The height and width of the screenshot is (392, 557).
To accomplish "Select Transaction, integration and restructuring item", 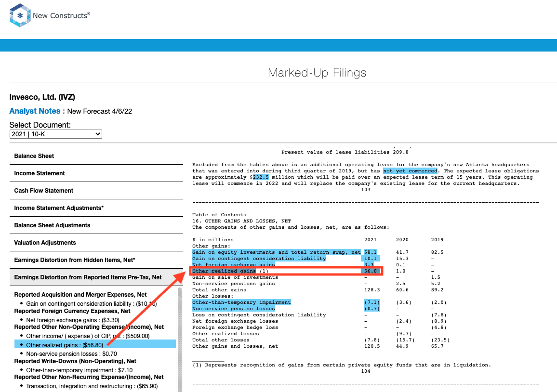I will 92,386.
